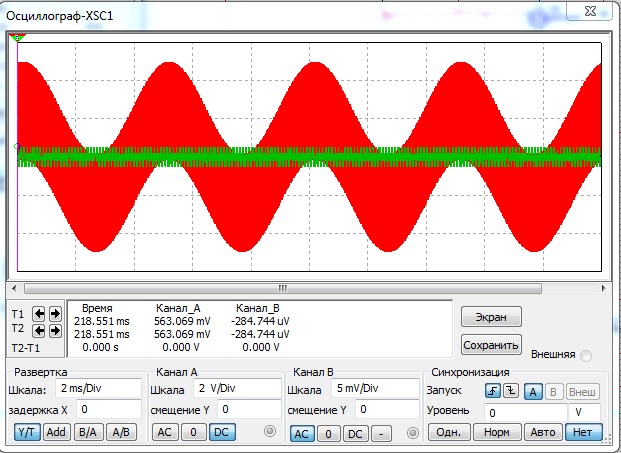Image resolution: width=621 pixels, height=453 pixels.
Task: Click scrollbar left arrow under display
Action: point(14,288)
